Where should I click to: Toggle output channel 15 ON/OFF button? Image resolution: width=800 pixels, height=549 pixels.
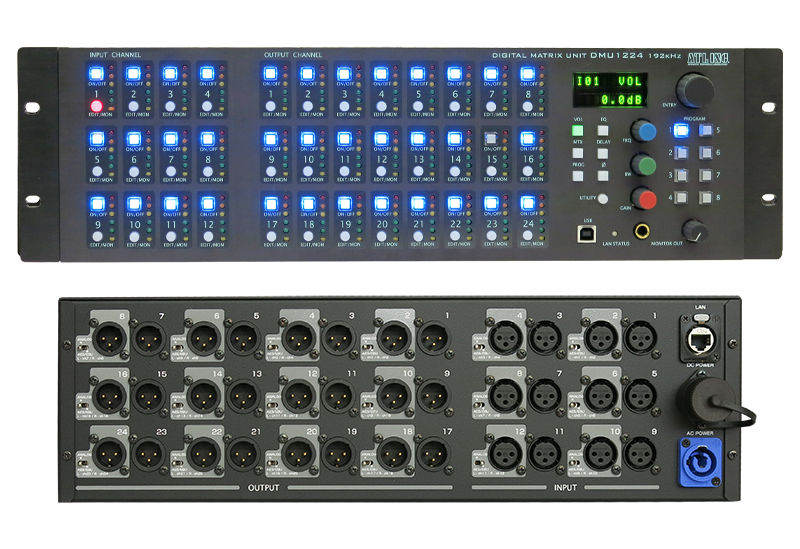[490, 139]
